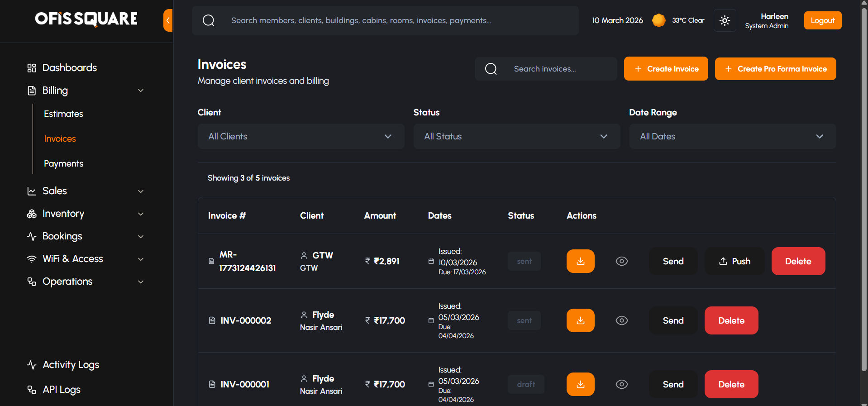
Task: Expand the Inventory menu chevron
Action: click(x=141, y=214)
